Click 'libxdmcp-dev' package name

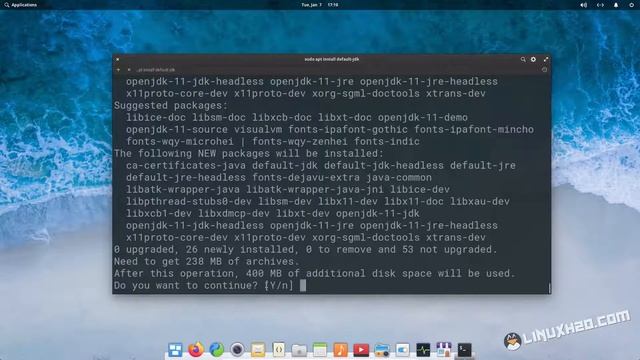[234, 213]
